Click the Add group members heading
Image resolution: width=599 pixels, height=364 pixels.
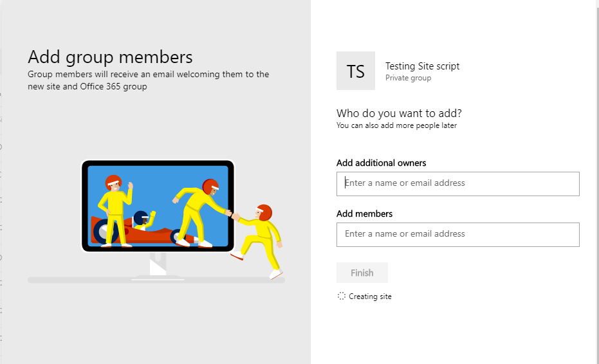[x=110, y=57]
